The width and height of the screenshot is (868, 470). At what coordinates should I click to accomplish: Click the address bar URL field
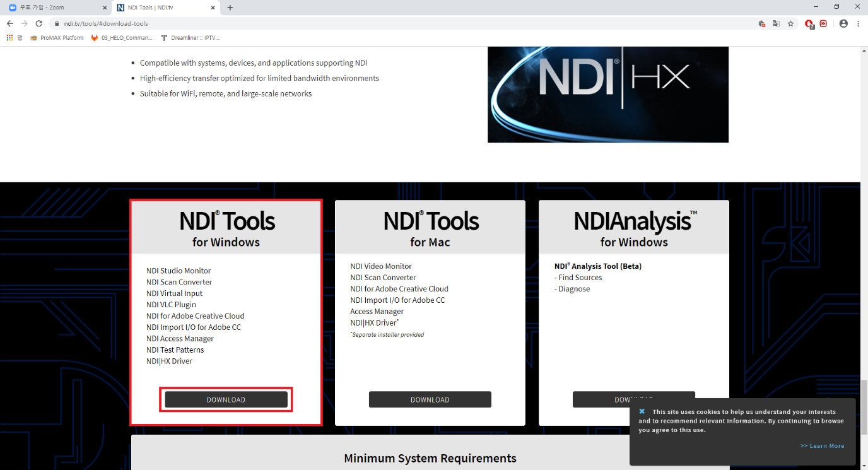[x=378, y=23]
